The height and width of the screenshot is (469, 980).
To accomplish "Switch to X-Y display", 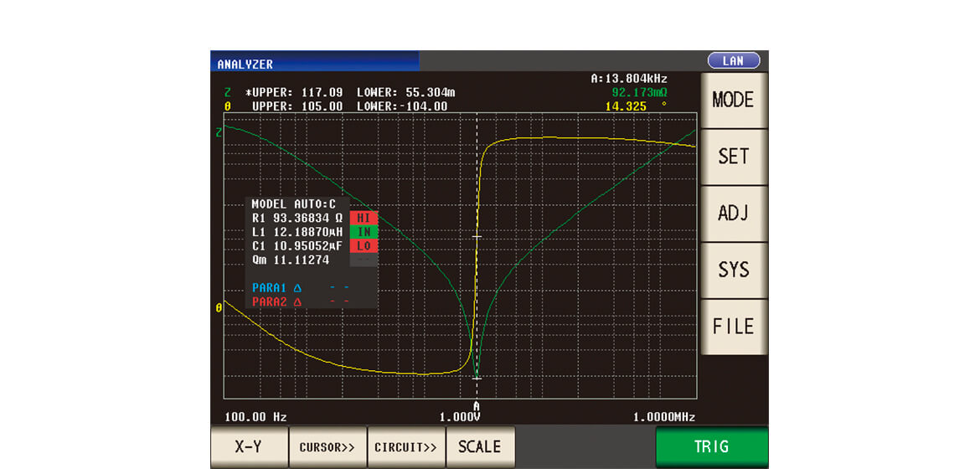I will [x=249, y=446].
